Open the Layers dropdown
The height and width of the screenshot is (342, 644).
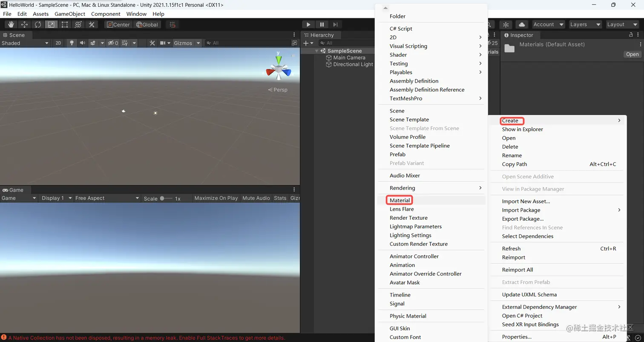[586, 25]
